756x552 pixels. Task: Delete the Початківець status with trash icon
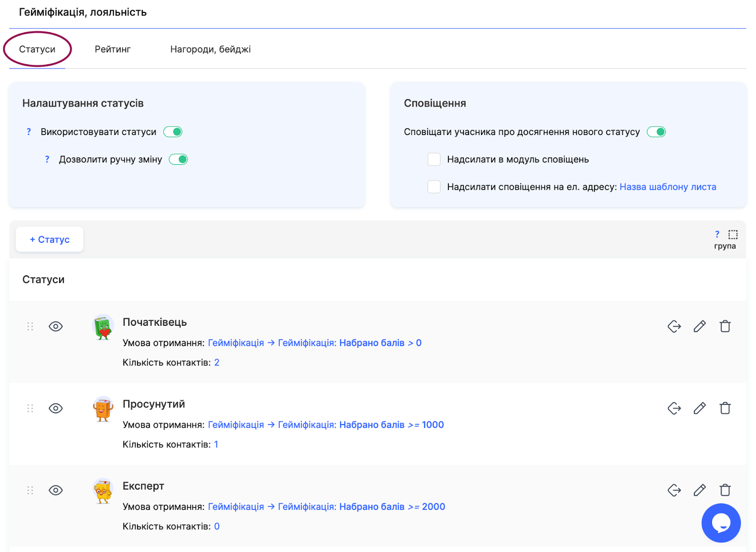725,326
